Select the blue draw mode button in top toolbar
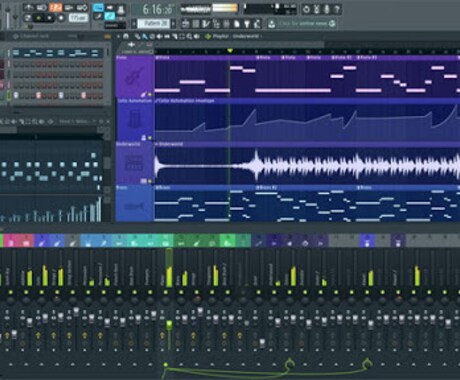Screen dimensions: 460x380 click(98, 7)
